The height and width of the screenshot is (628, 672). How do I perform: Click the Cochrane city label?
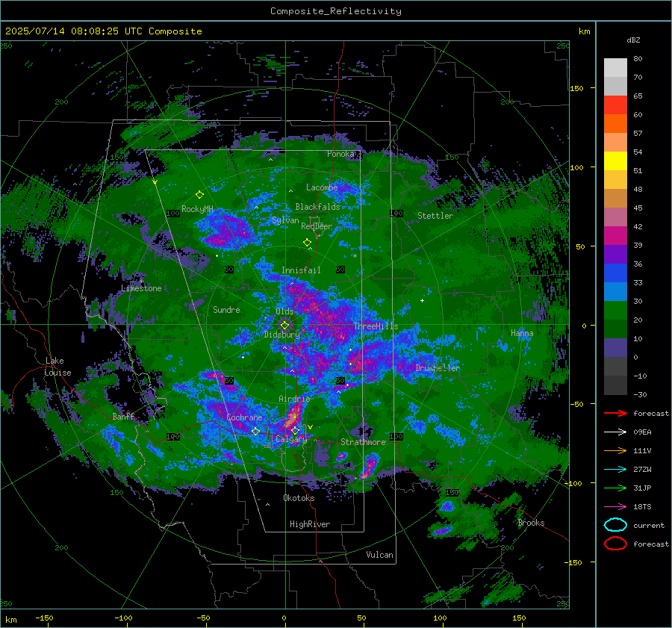[x=244, y=417]
